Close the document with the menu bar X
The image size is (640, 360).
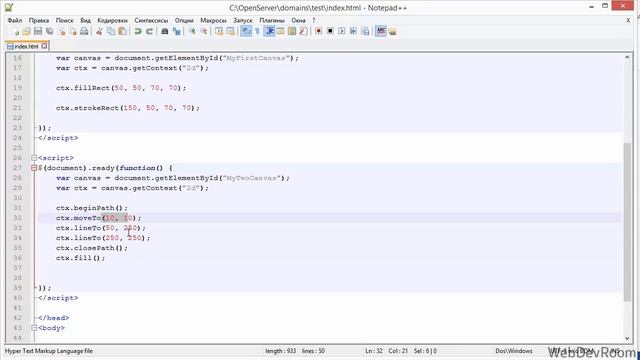point(628,20)
